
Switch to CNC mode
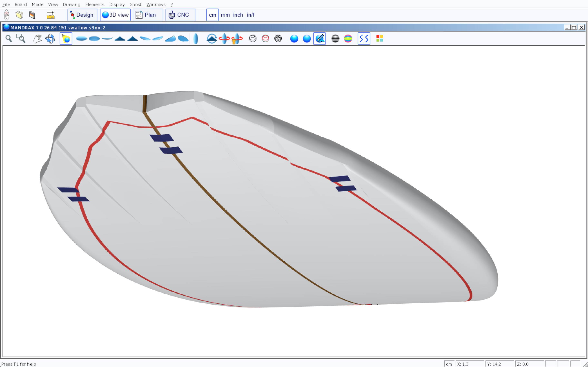(180, 15)
